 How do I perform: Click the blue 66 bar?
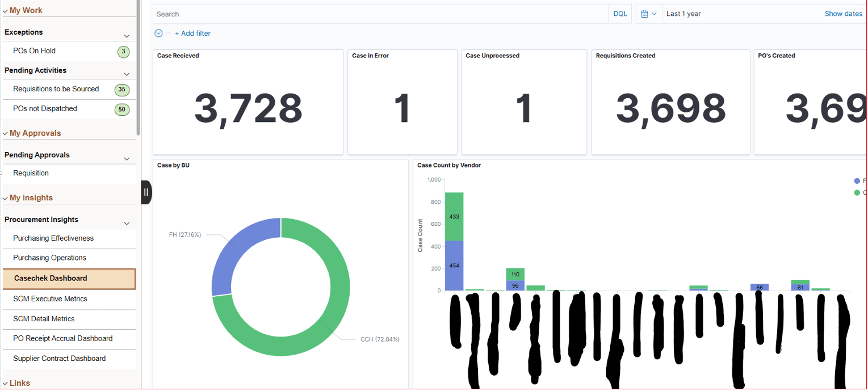[x=760, y=287]
